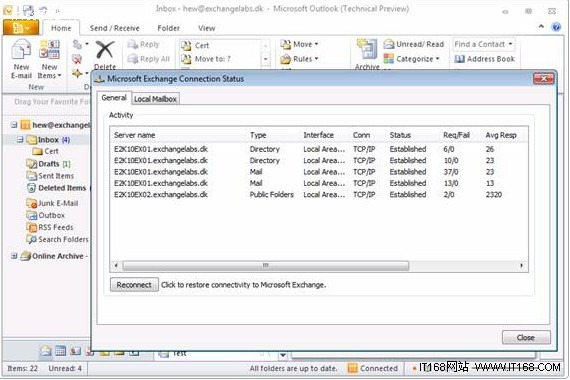Image resolution: width=570 pixels, height=380 pixels.
Task: Expand the Online Archive node
Action: [14, 256]
